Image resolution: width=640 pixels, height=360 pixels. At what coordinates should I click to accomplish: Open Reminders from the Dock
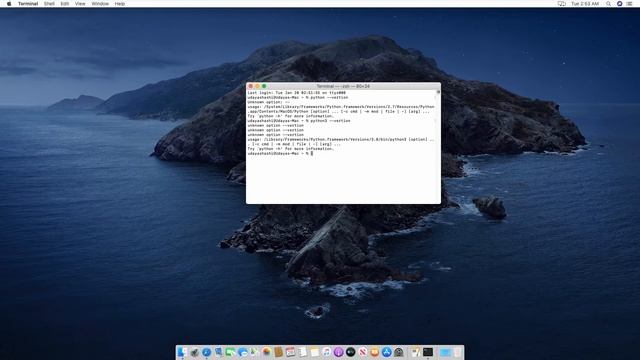tap(302, 352)
